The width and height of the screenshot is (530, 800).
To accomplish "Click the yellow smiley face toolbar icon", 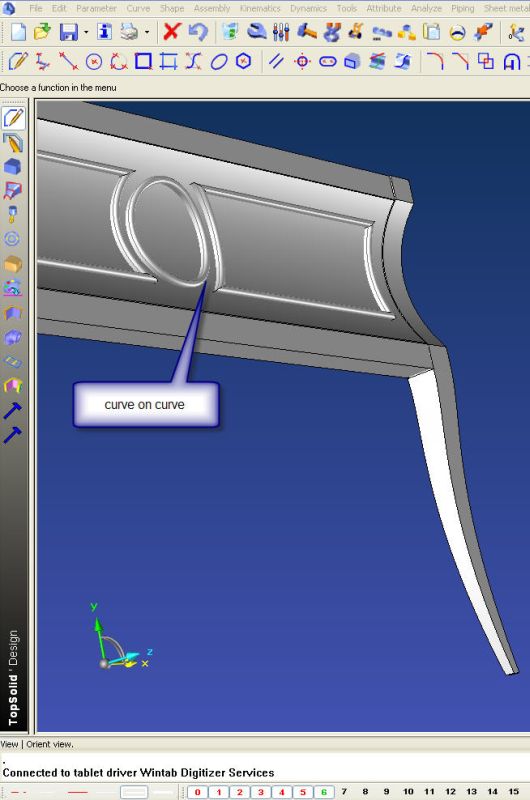I will [x=458, y=33].
